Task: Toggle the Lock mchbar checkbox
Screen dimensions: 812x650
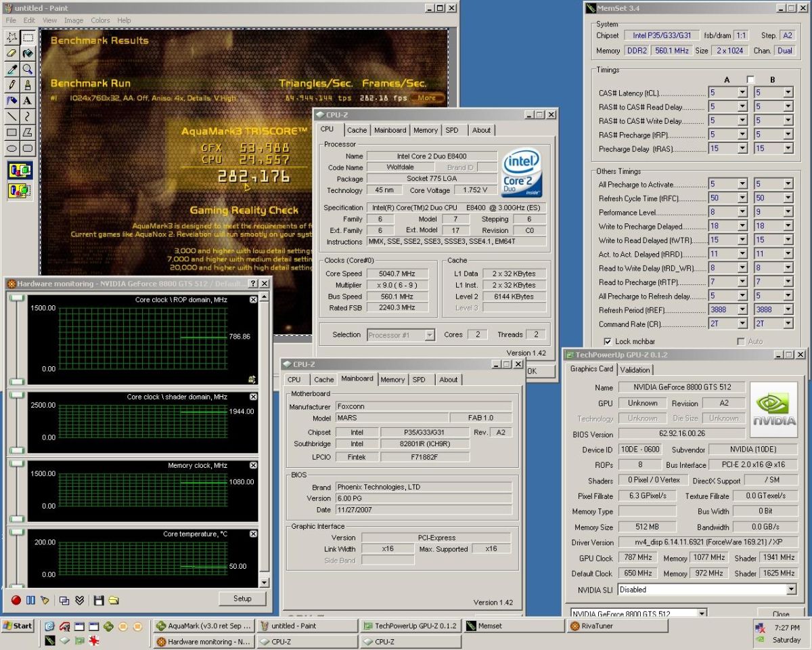Action: click(608, 341)
